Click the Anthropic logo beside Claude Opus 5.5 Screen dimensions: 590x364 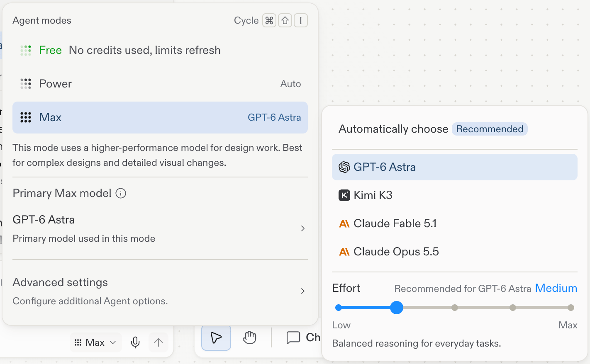point(344,252)
